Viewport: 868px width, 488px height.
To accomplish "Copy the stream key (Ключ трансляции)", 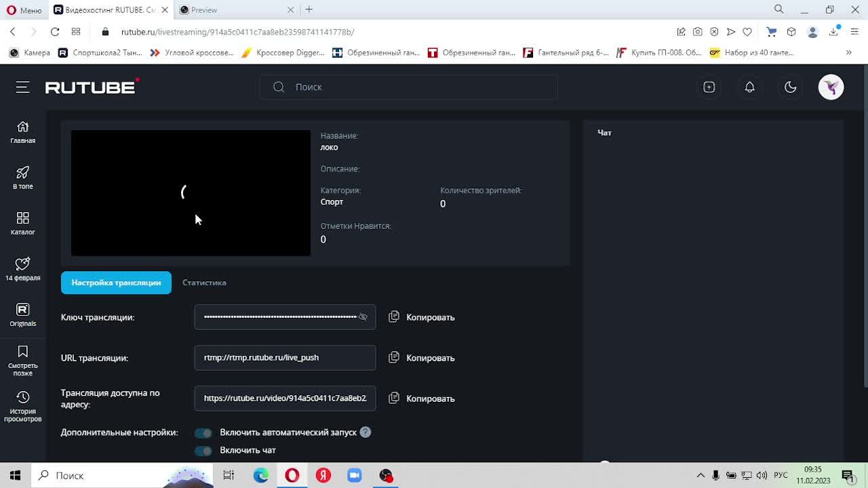I will pos(422,317).
